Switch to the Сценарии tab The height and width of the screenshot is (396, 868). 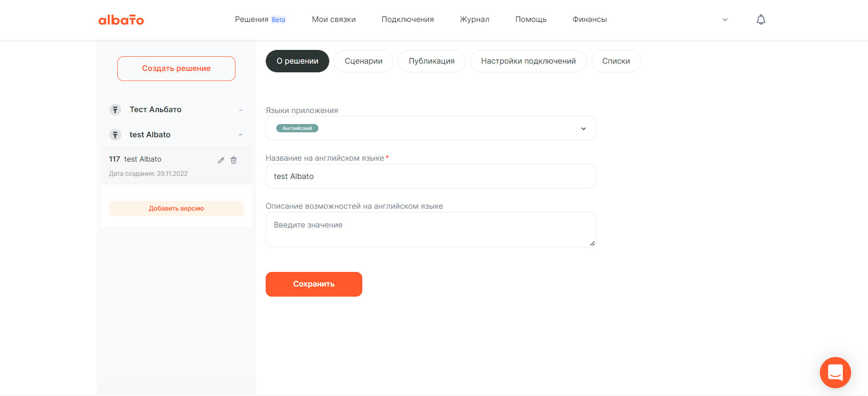click(363, 61)
